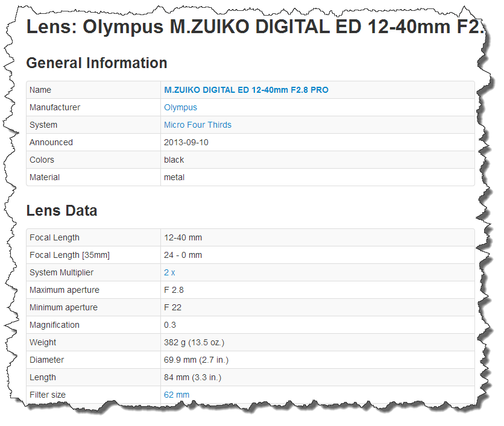The height and width of the screenshot is (426, 504).
Task: Select the announced date 2013-09-10
Action: [186, 142]
